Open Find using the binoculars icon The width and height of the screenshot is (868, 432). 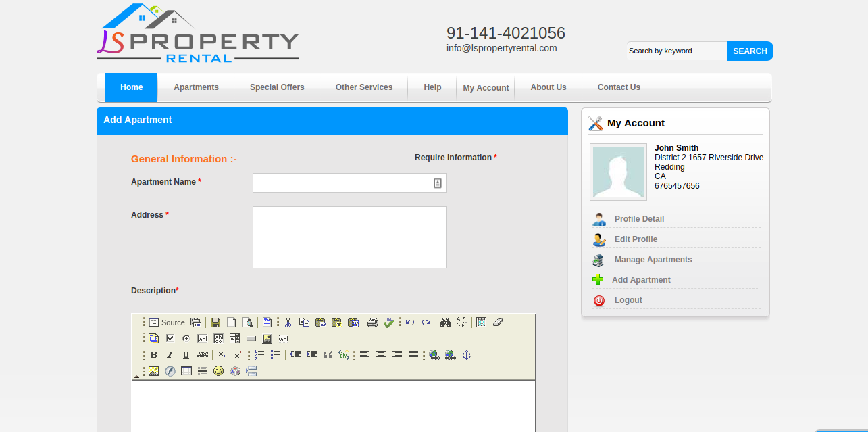(445, 322)
